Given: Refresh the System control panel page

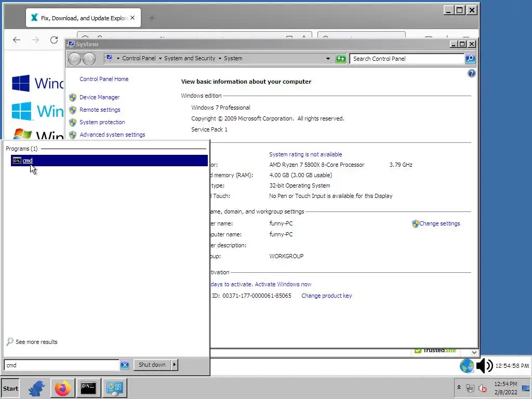Looking at the screenshot, I should pyautogui.click(x=341, y=59).
